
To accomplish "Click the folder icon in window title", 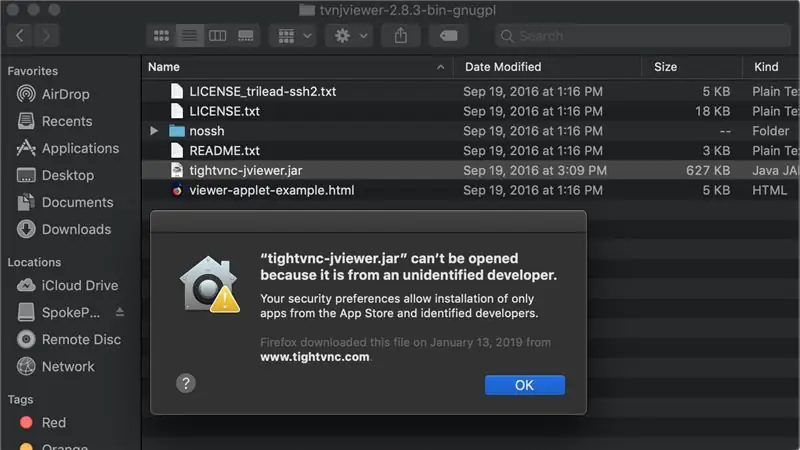I will pyautogui.click(x=307, y=10).
